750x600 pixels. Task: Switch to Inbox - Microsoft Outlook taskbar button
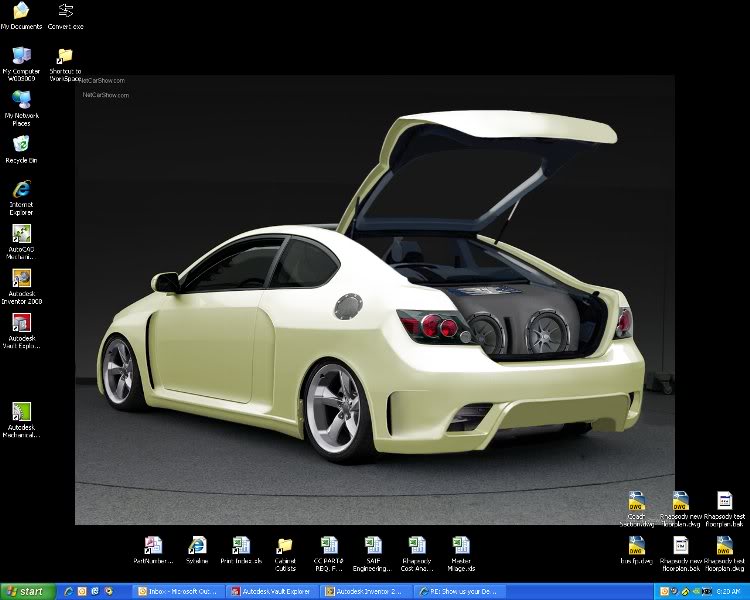178,592
